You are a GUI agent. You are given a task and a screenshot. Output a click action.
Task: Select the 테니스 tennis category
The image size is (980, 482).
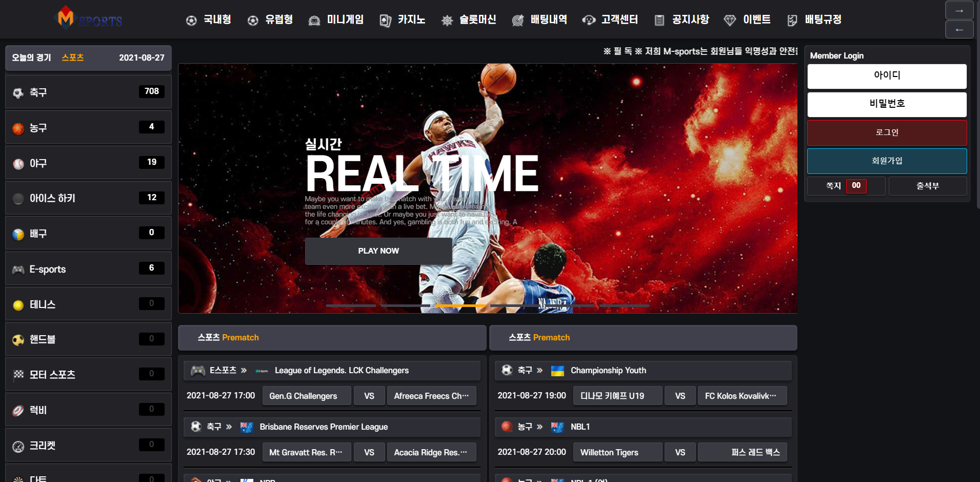point(88,304)
